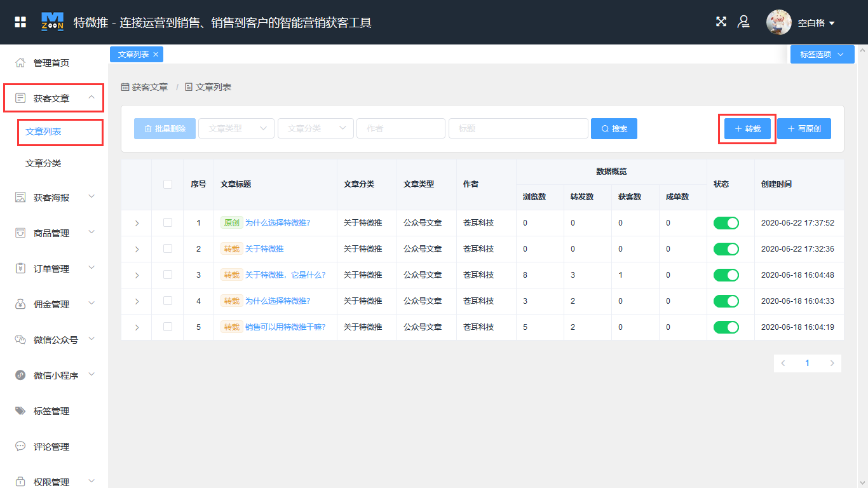Image resolution: width=868 pixels, height=488 pixels.
Task: Expand the 获客海报 menu chevron
Action: (x=92, y=197)
